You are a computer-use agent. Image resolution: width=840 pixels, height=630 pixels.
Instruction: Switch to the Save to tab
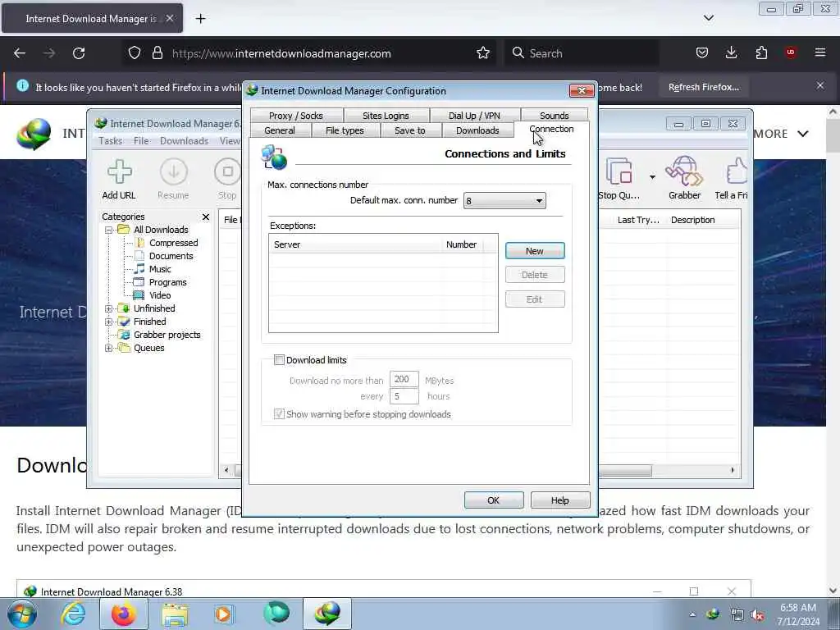pyautogui.click(x=410, y=130)
